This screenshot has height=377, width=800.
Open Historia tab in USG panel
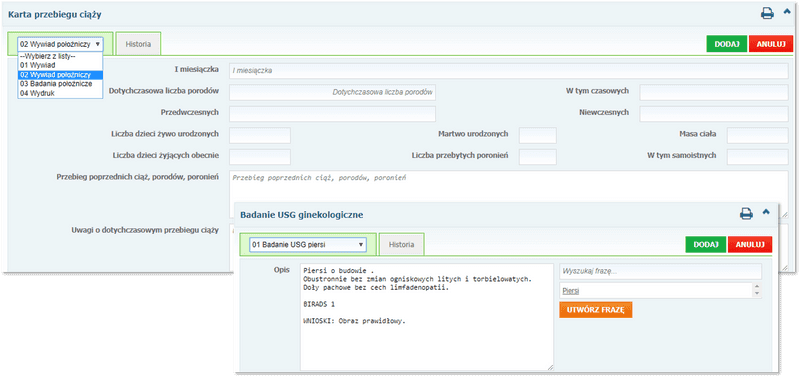[x=402, y=245]
